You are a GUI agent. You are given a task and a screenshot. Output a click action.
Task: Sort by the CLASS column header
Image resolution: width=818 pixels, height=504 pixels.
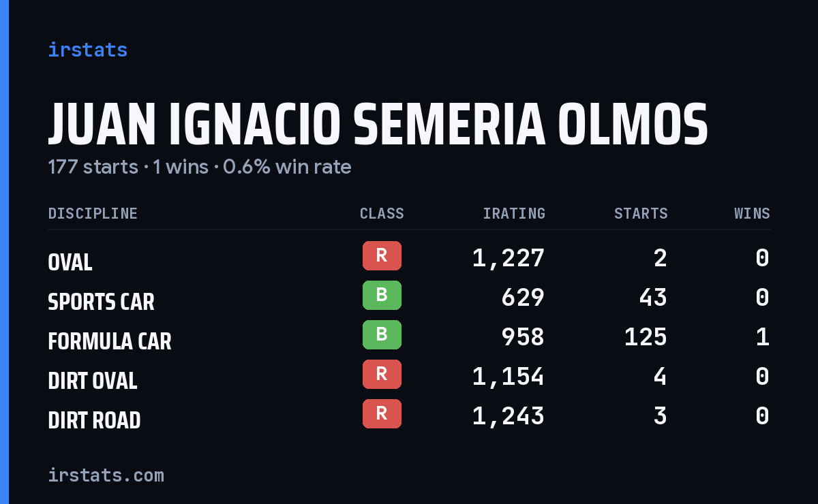coord(382,214)
